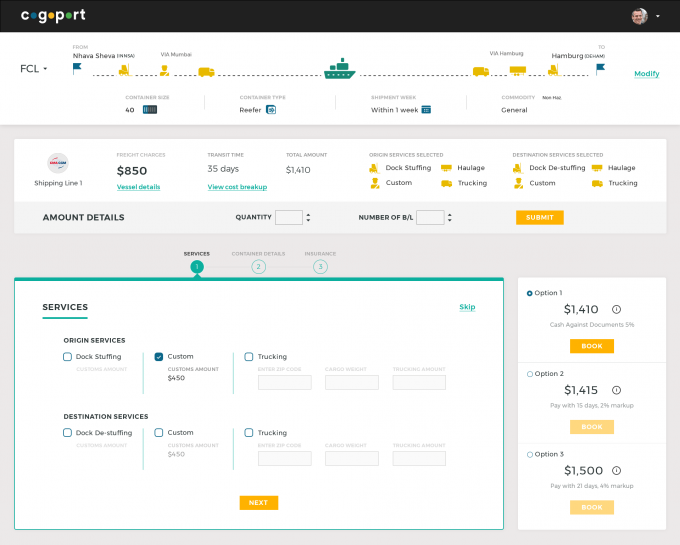Focus origin trucking amount field
The image size is (680, 545).
pyautogui.click(x=419, y=382)
